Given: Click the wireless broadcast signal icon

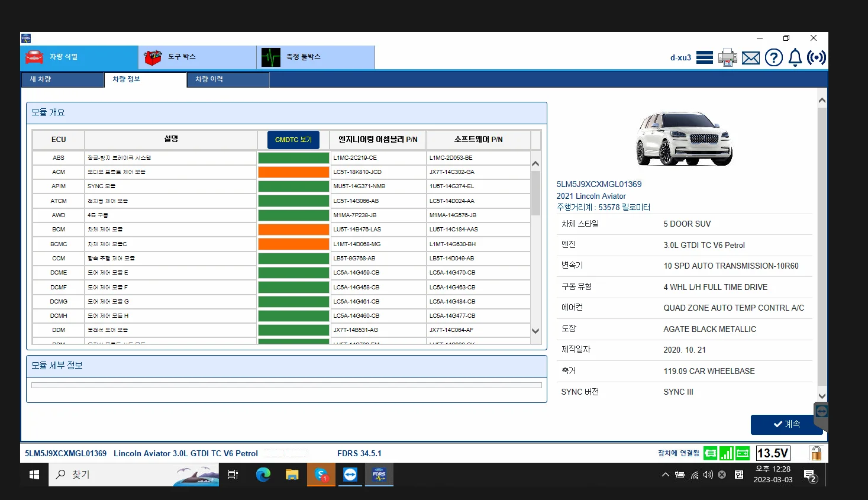Looking at the screenshot, I should point(817,57).
